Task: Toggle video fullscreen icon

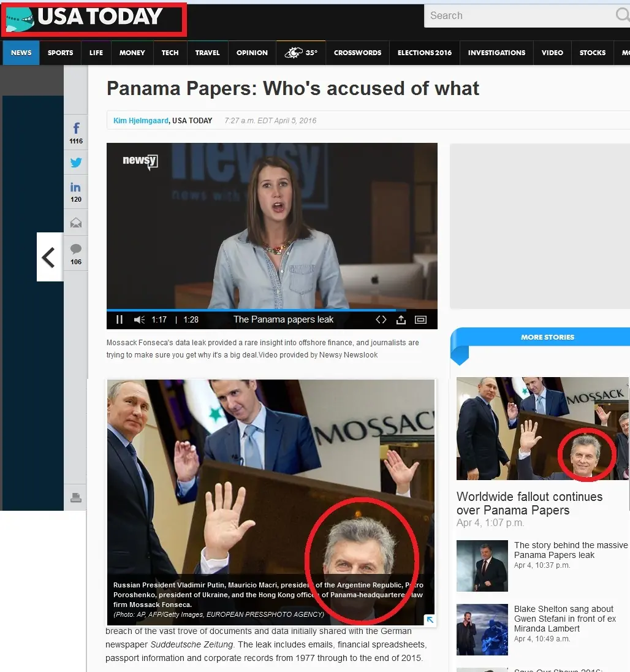Action: click(x=420, y=319)
